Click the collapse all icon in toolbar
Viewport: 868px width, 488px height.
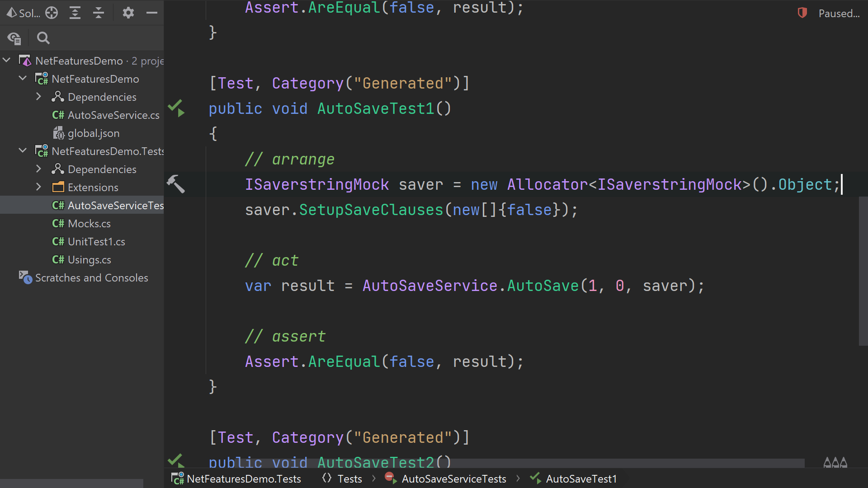pos(99,13)
